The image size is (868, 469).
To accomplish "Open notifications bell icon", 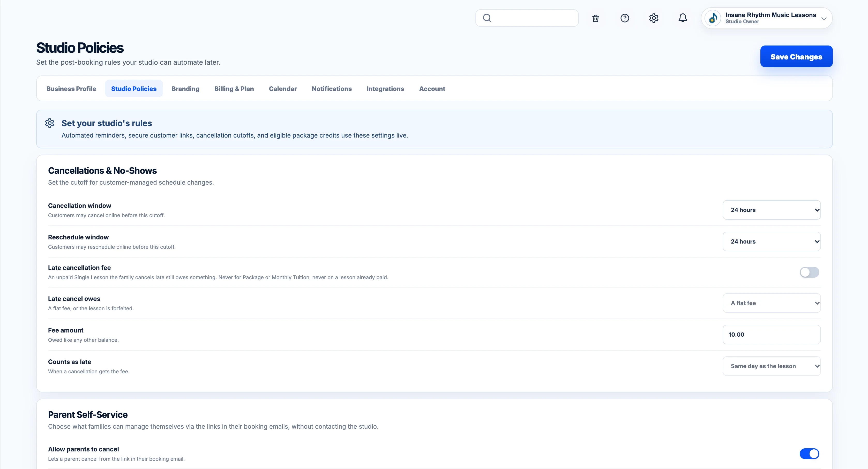I will 683,18.
